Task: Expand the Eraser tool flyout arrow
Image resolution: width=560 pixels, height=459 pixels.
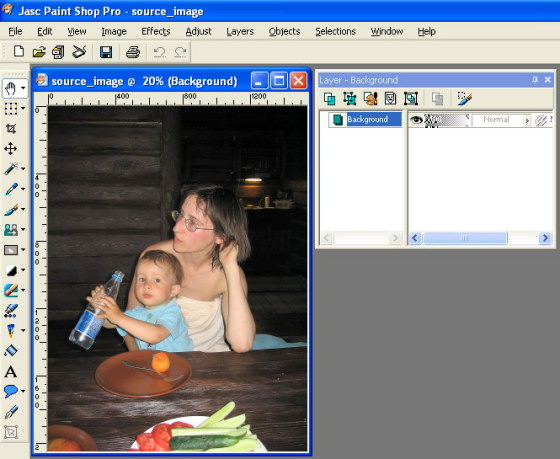Action: click(23, 290)
